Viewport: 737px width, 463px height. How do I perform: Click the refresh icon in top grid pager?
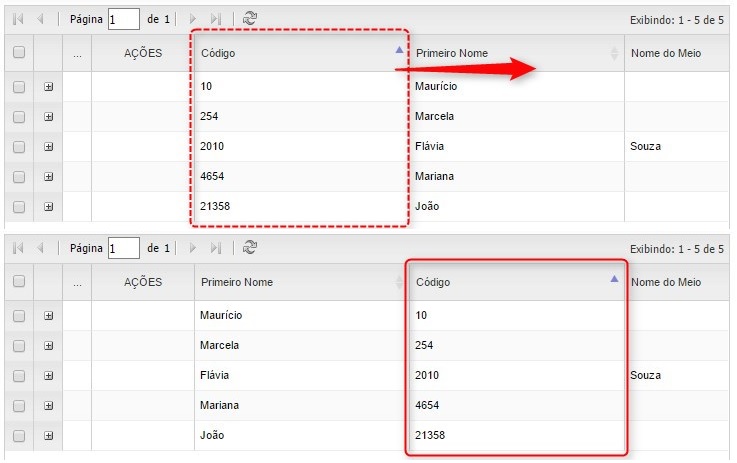coord(250,19)
